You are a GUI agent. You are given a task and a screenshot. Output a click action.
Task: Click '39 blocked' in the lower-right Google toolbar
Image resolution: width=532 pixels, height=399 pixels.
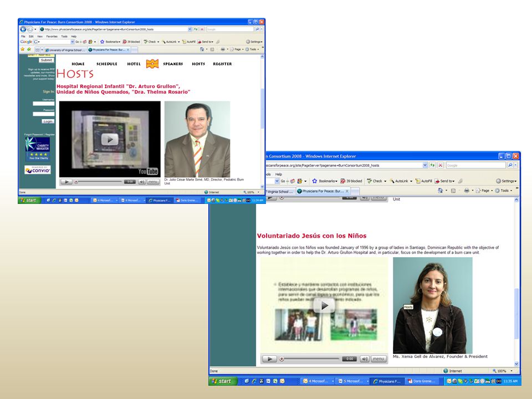(351, 181)
